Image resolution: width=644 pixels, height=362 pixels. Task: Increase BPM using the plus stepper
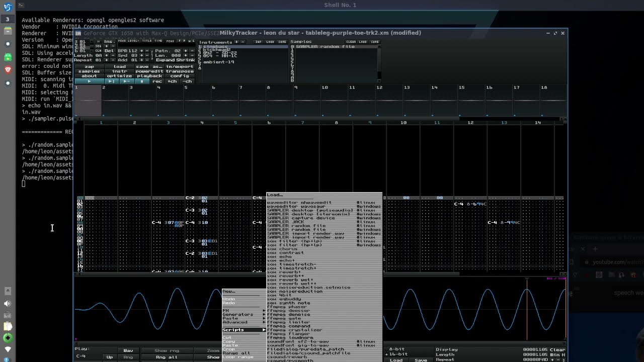[141, 50]
